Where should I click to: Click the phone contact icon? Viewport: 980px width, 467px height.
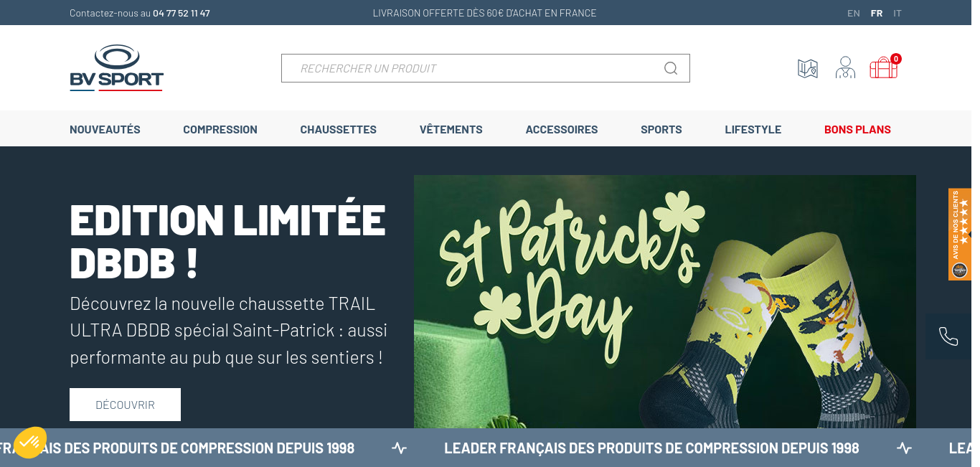(x=948, y=336)
